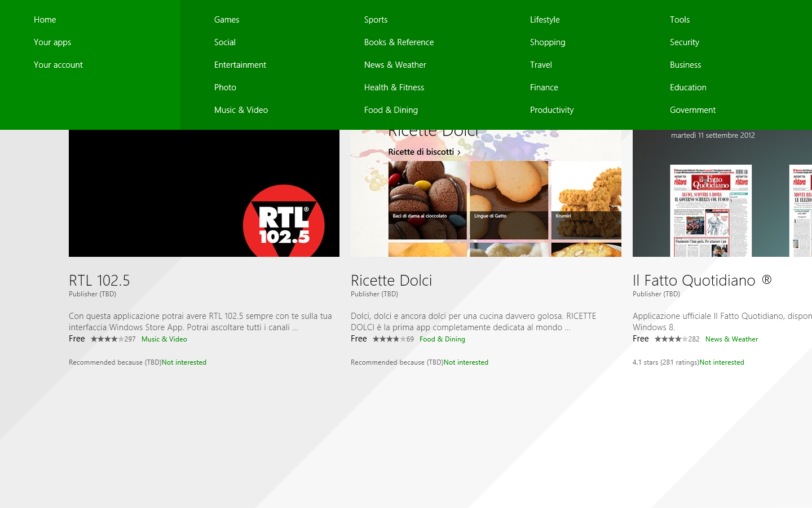The image size is (812, 508).
Task: Click the RTL 102.5 description text
Action: (x=200, y=322)
